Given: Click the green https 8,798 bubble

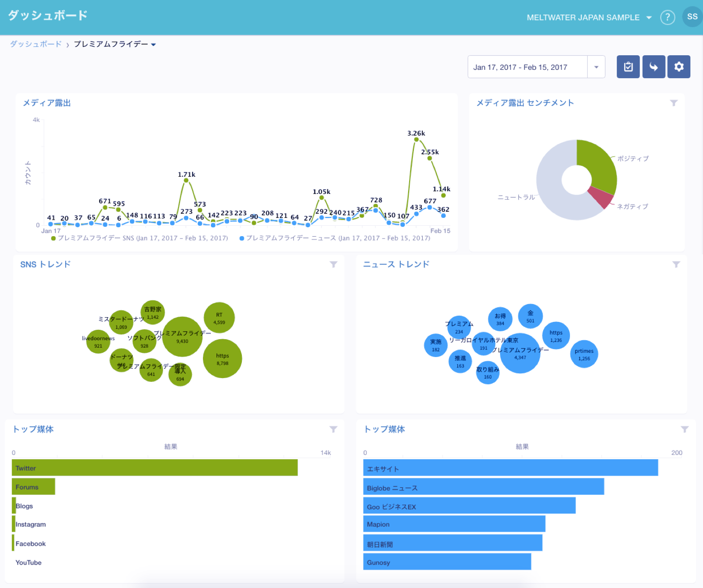Looking at the screenshot, I should (223, 358).
